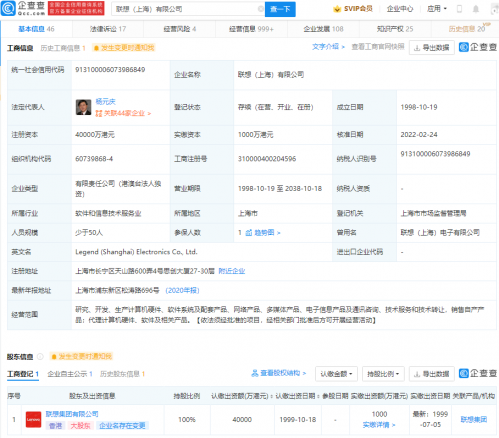Click the 100% 持股比例 cell
The height and width of the screenshot is (438, 499).
coord(187,420)
